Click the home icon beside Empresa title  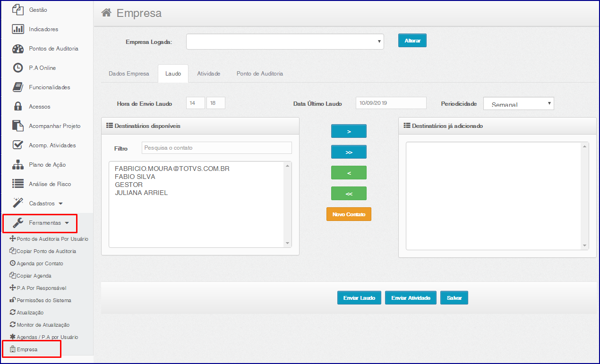pos(106,13)
